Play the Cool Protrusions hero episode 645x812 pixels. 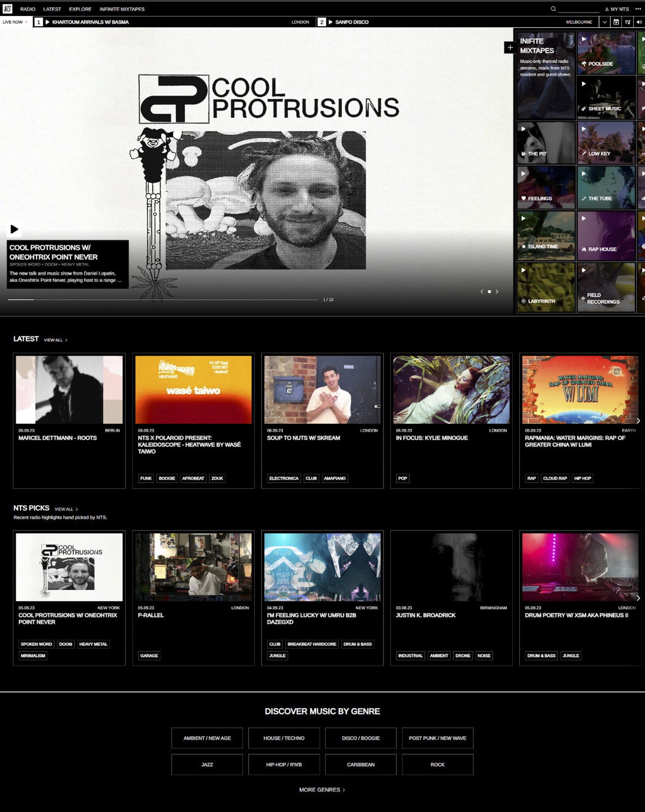tap(14, 229)
